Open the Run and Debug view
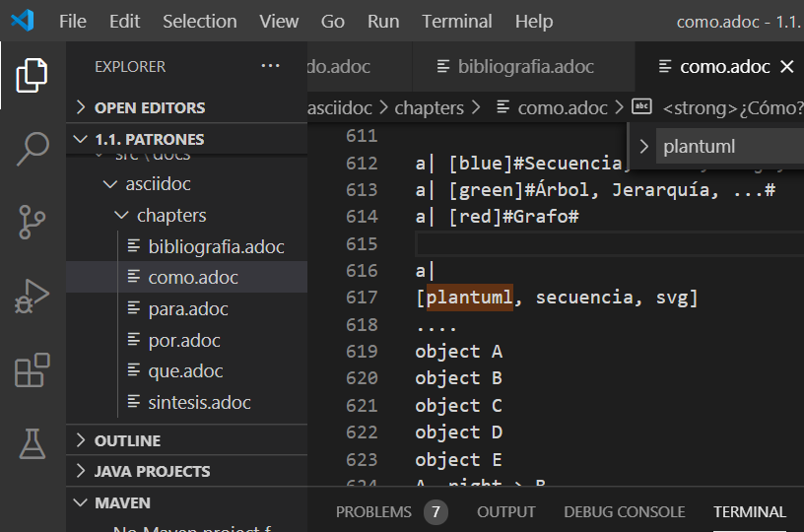Viewport: 804px width, 532px height. (x=32, y=296)
